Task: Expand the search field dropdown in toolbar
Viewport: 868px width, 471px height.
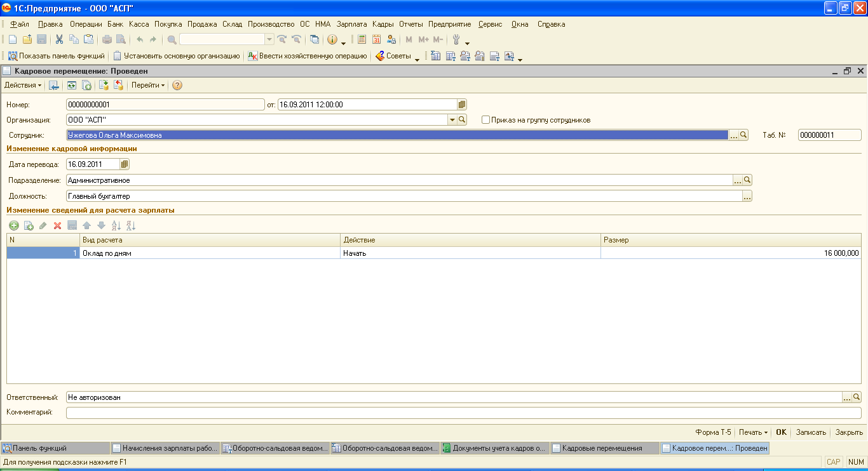Action: 269,39
